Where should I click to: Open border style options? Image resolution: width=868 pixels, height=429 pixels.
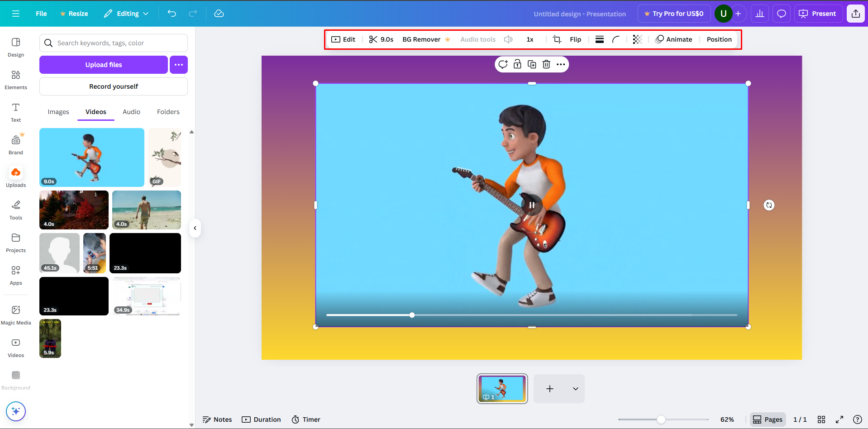click(600, 39)
